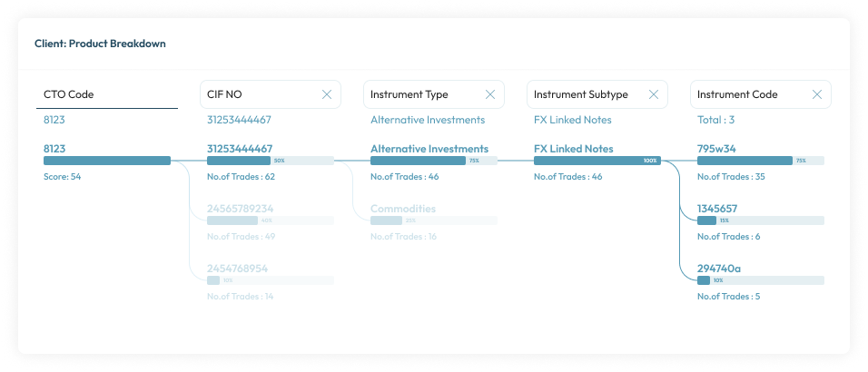Remove the Instrument Type filter via X

click(x=490, y=94)
